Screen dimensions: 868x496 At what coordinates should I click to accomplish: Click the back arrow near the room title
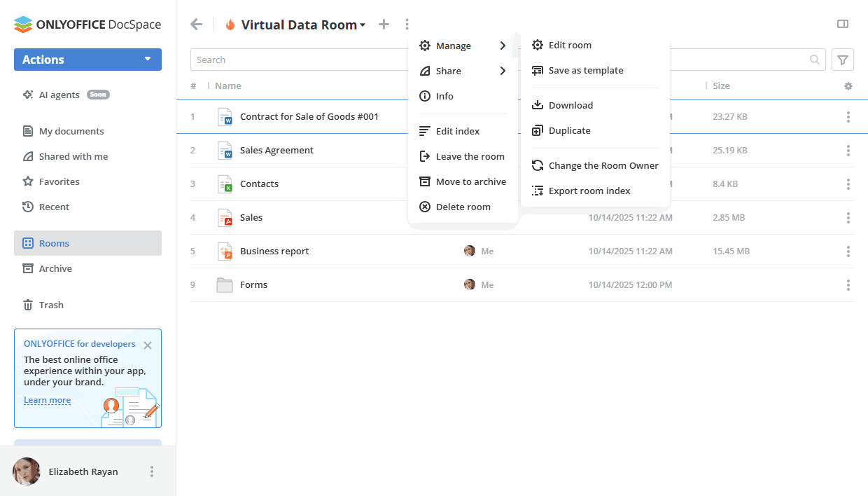(x=196, y=24)
